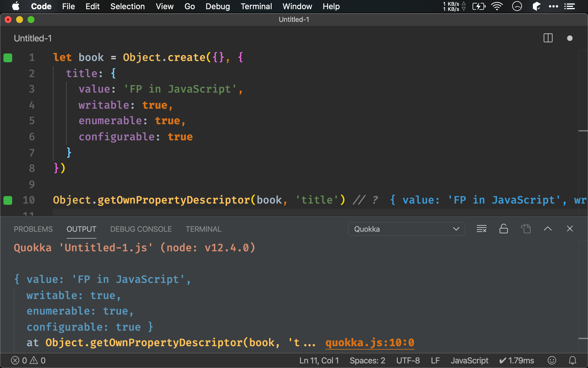Change indentation via Spaces: 2

click(367, 361)
